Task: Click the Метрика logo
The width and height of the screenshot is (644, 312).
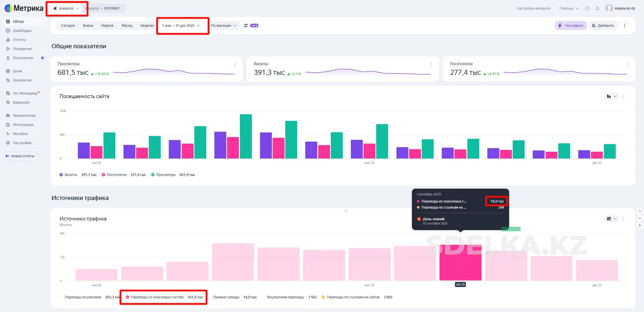Action: [24, 8]
